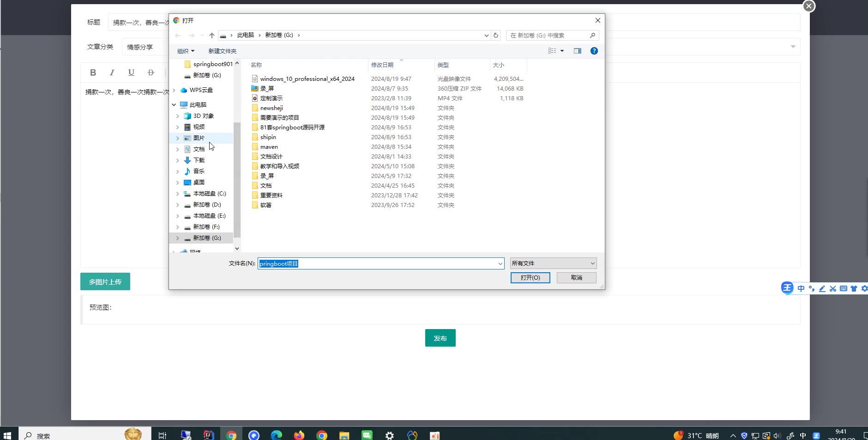868x440 pixels.
Task: Open Settings gear on the taskbar
Action: click(390, 435)
